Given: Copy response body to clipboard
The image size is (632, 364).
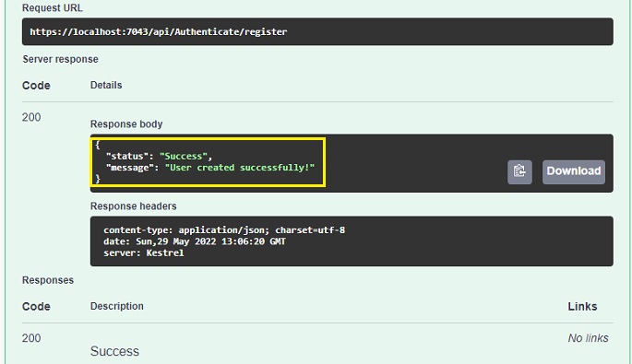Looking at the screenshot, I should 519,172.
